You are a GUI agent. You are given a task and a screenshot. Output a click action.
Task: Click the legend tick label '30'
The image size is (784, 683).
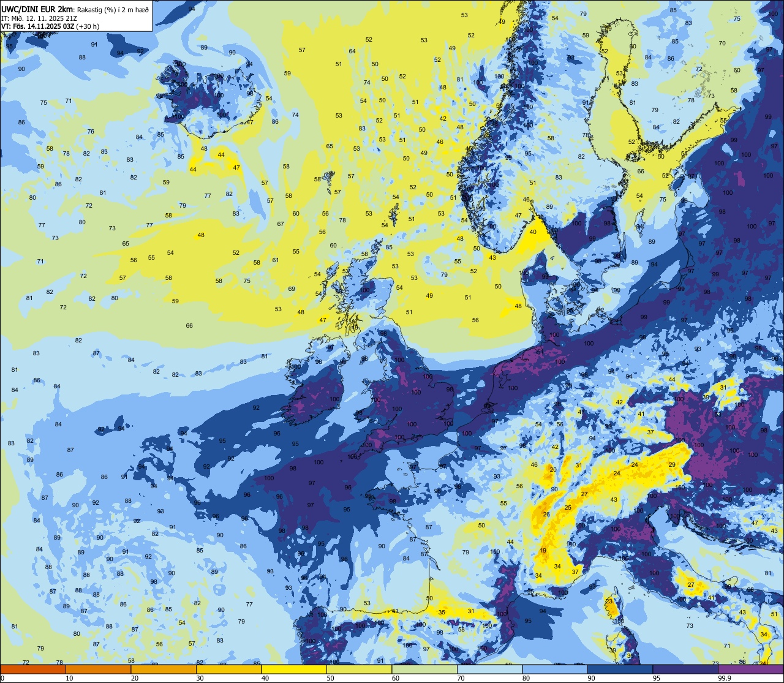[x=200, y=678]
